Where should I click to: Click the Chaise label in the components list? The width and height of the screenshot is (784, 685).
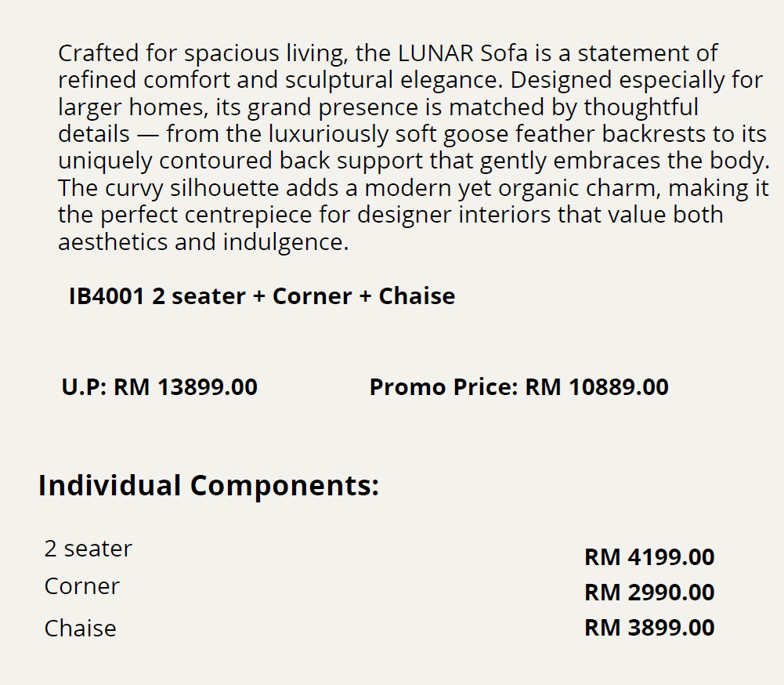pyautogui.click(x=80, y=629)
